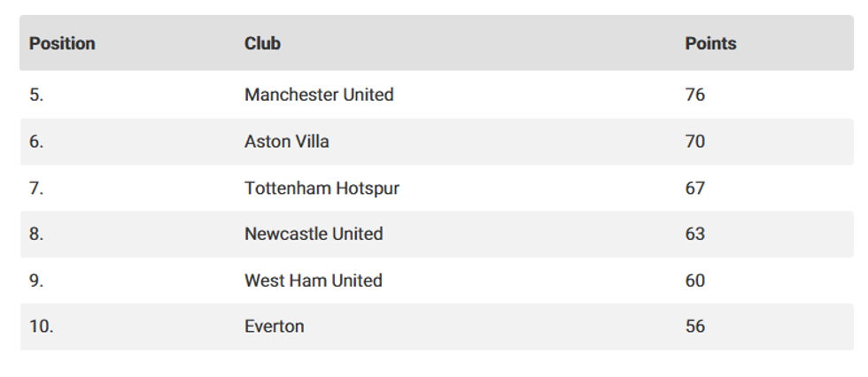This screenshot has width=868, height=377.
Task: Click the Newcastle United club name
Action: click(314, 235)
